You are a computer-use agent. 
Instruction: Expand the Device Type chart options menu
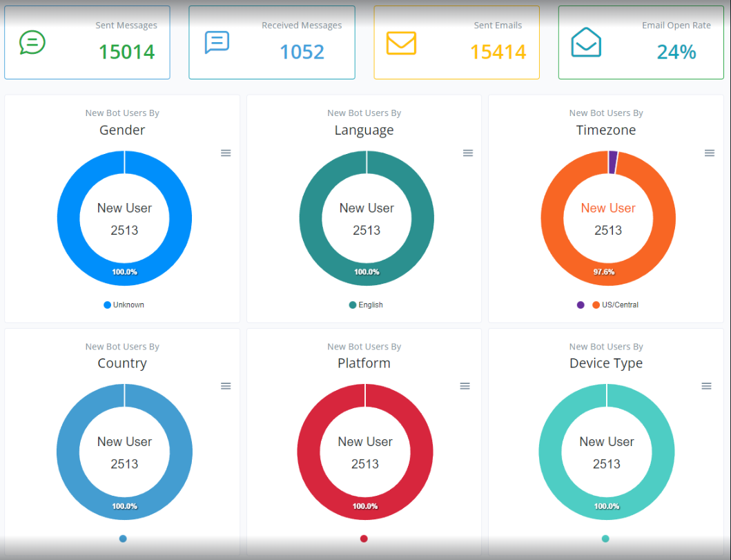pyautogui.click(x=706, y=386)
